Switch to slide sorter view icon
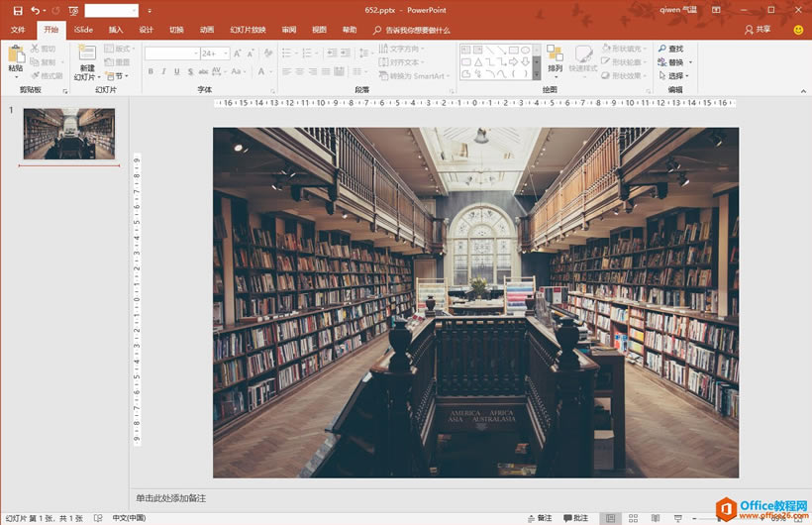 click(633, 518)
